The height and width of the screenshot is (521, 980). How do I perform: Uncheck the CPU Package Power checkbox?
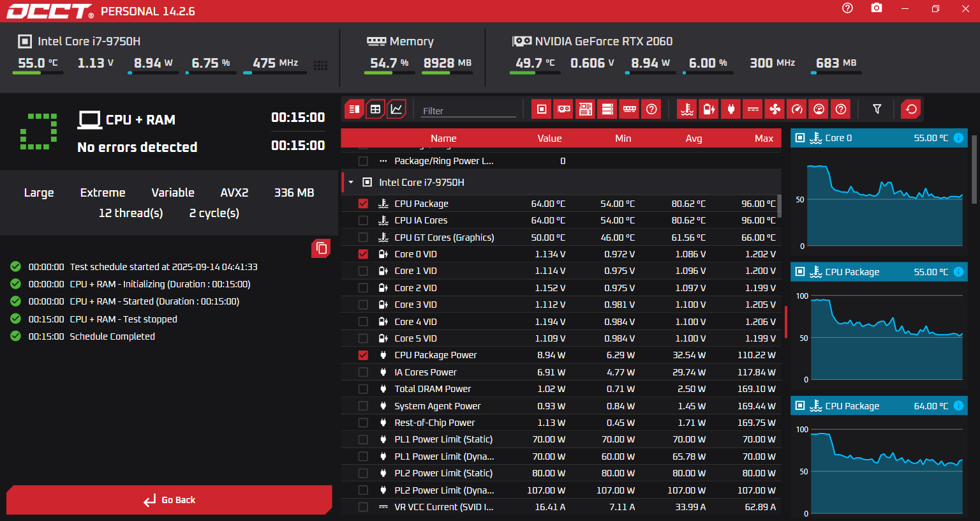pyautogui.click(x=363, y=355)
